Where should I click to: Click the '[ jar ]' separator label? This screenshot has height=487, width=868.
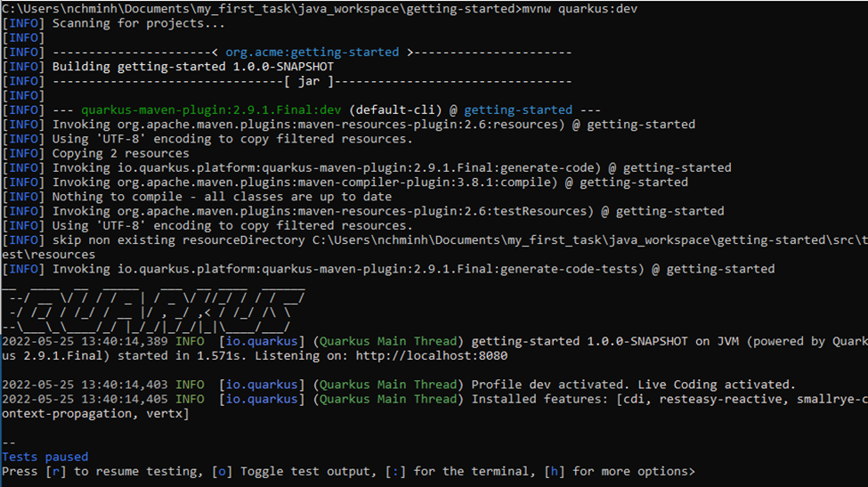click(x=308, y=81)
